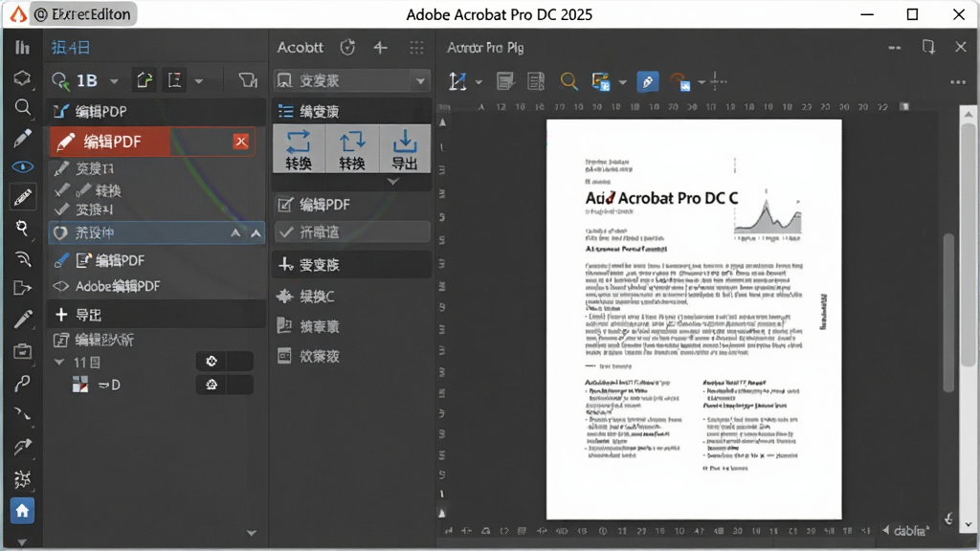Screen dimensions: 980x551
Task: Click the first 转换 convert button
Action: [x=299, y=149]
